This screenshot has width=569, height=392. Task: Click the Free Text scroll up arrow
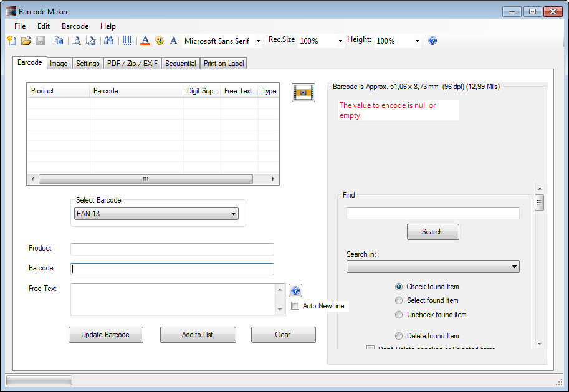coord(280,290)
